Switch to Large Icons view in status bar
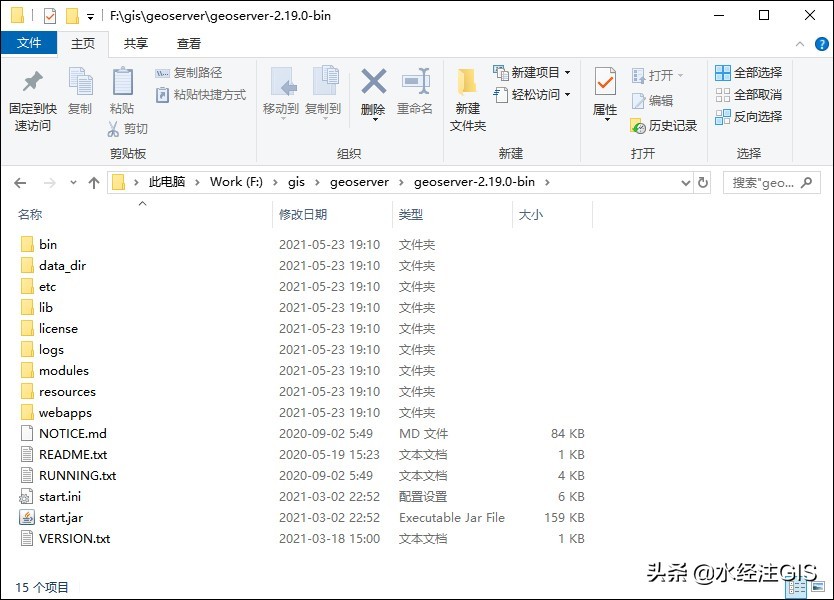 (x=817, y=587)
